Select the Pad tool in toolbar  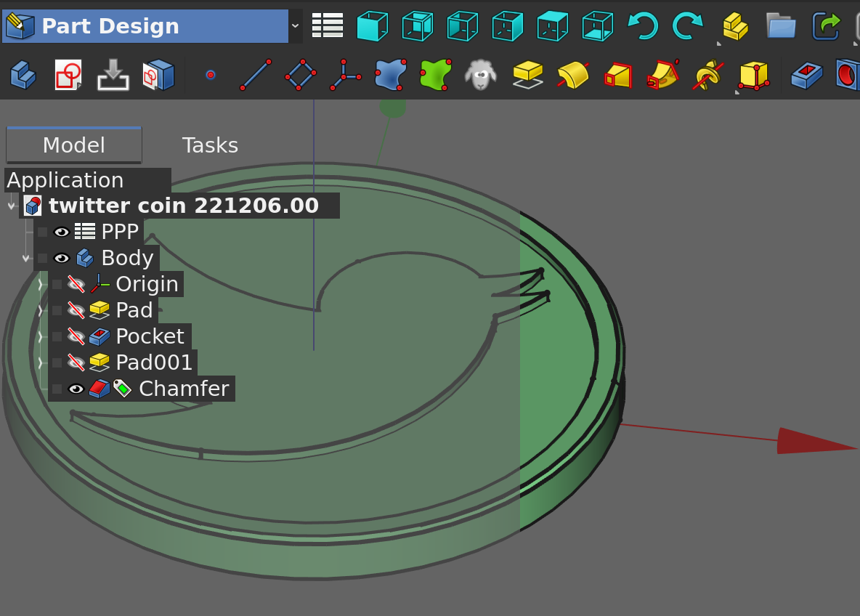tap(527, 75)
